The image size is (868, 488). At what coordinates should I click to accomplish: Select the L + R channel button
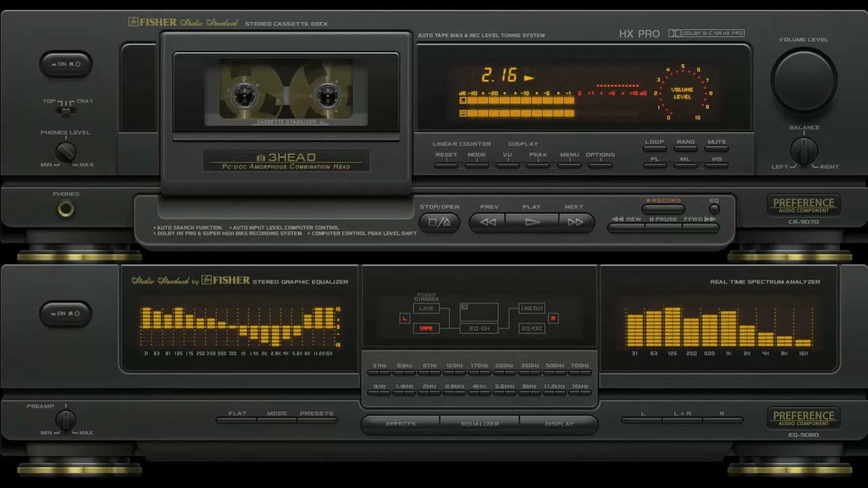click(x=682, y=420)
